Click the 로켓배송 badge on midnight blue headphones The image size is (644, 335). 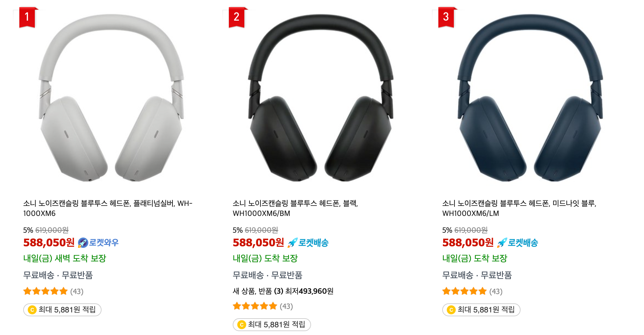[517, 243]
